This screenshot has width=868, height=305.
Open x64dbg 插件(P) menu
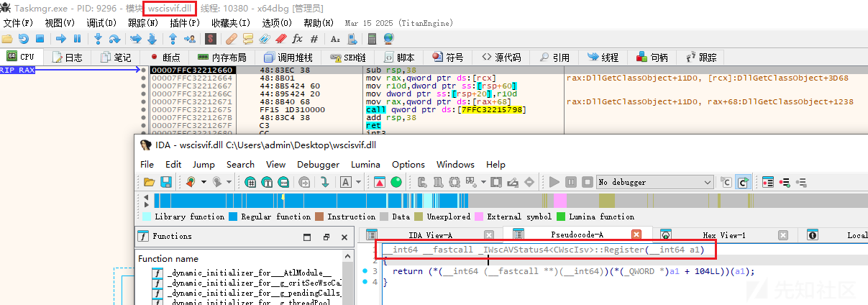(185, 23)
